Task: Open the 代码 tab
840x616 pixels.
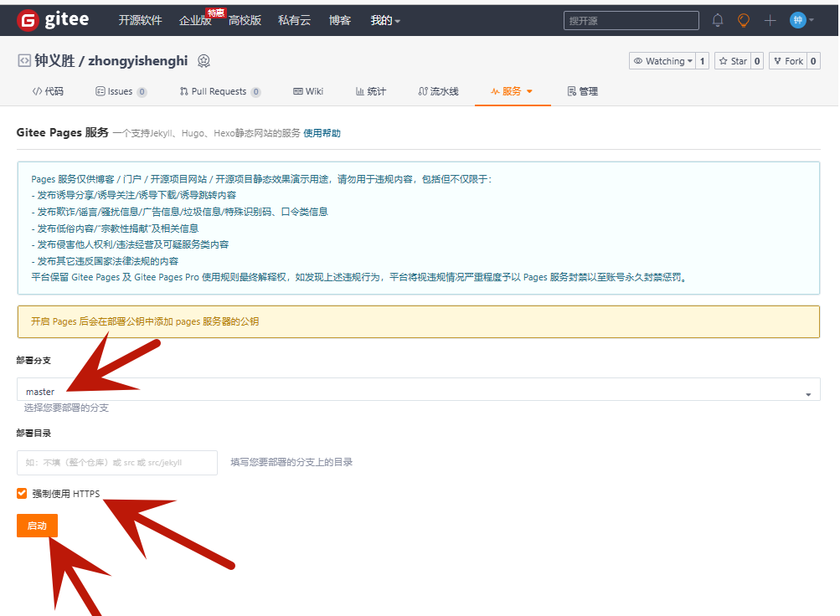Action: click(48, 91)
